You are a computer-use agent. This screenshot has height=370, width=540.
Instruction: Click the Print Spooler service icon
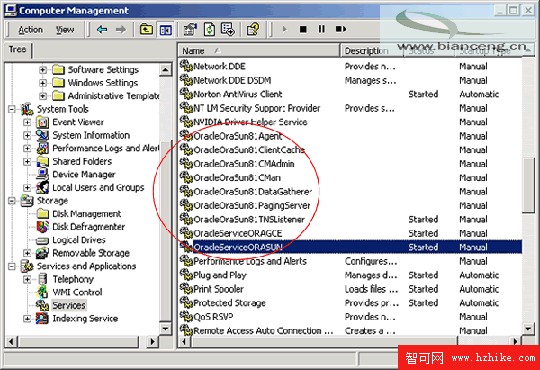[x=186, y=289]
